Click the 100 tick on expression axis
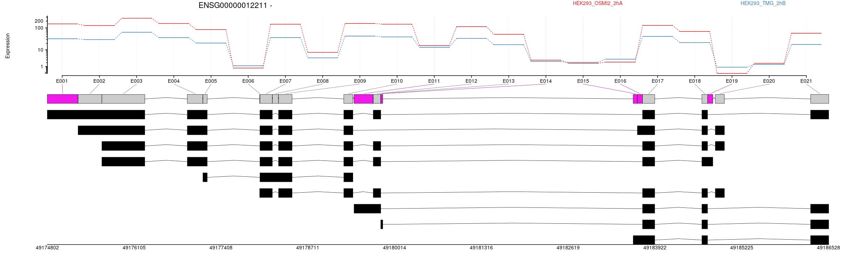The image size is (868, 253). (x=39, y=28)
